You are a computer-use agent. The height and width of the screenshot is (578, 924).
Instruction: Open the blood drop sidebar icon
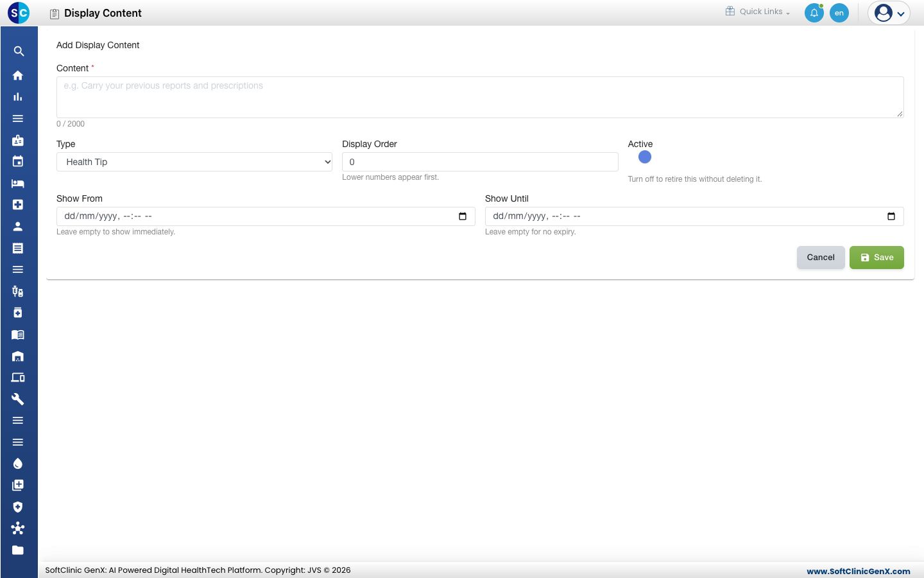click(18, 464)
